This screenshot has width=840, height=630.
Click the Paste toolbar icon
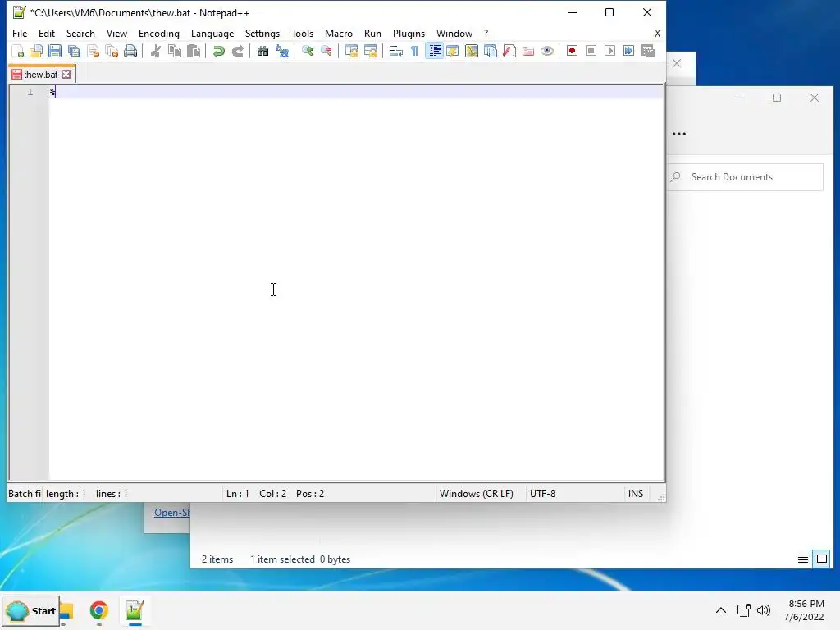coord(194,51)
